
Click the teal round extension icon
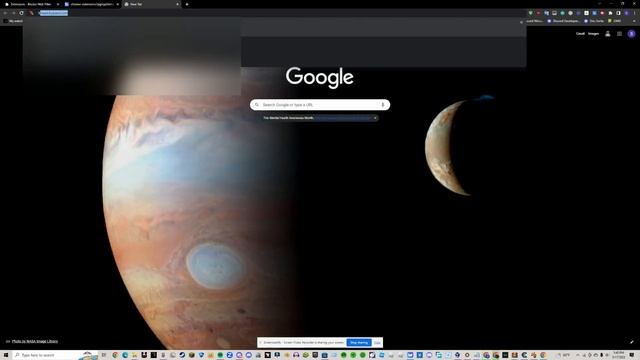[562, 13]
